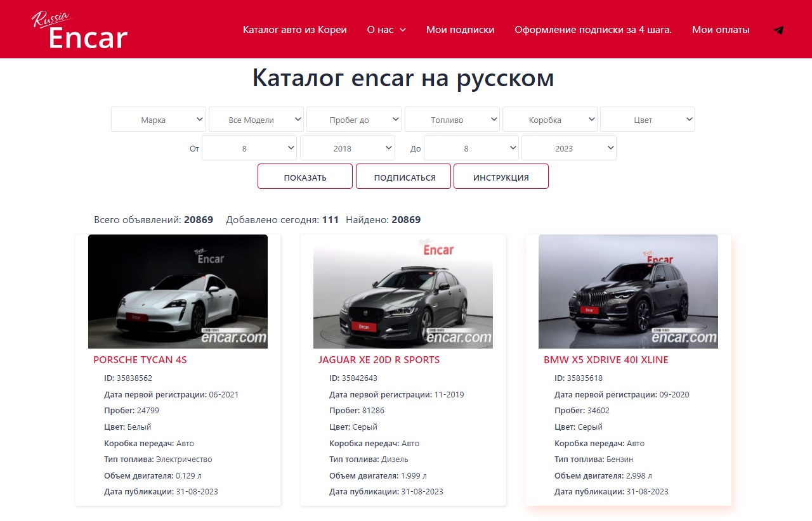Expand the Пробег до dropdown
The height and width of the screenshot is (521, 812).
tap(354, 120)
